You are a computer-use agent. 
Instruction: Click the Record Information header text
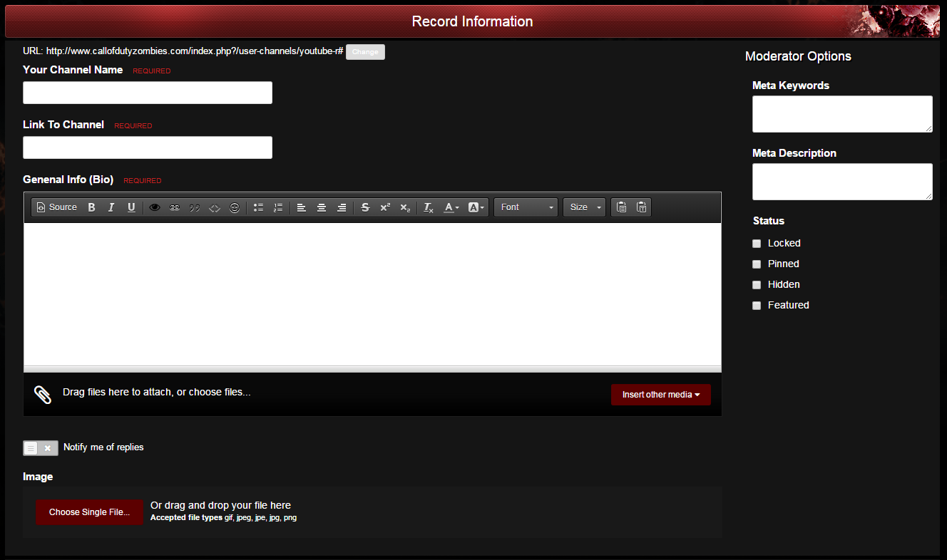pyautogui.click(x=472, y=21)
